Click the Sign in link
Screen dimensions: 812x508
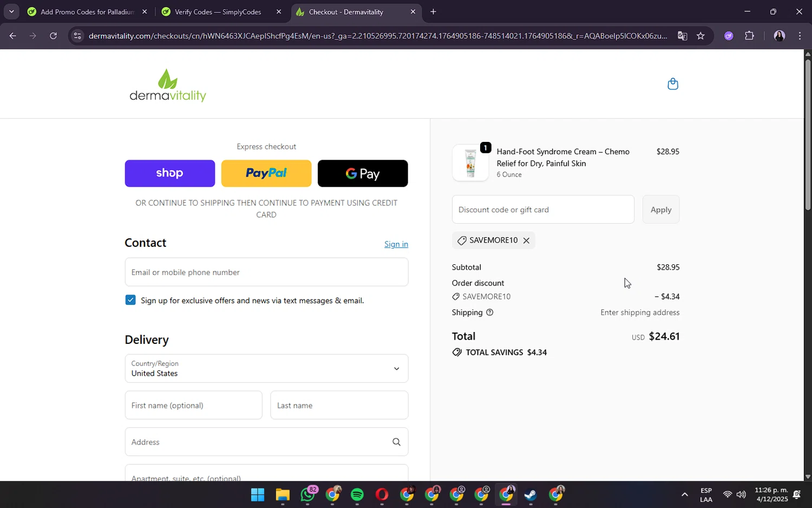click(396, 244)
